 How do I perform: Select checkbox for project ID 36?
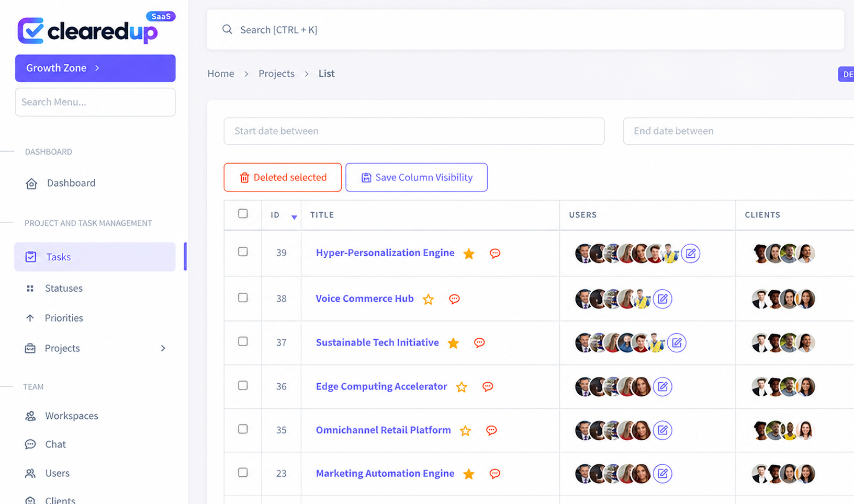tap(243, 385)
